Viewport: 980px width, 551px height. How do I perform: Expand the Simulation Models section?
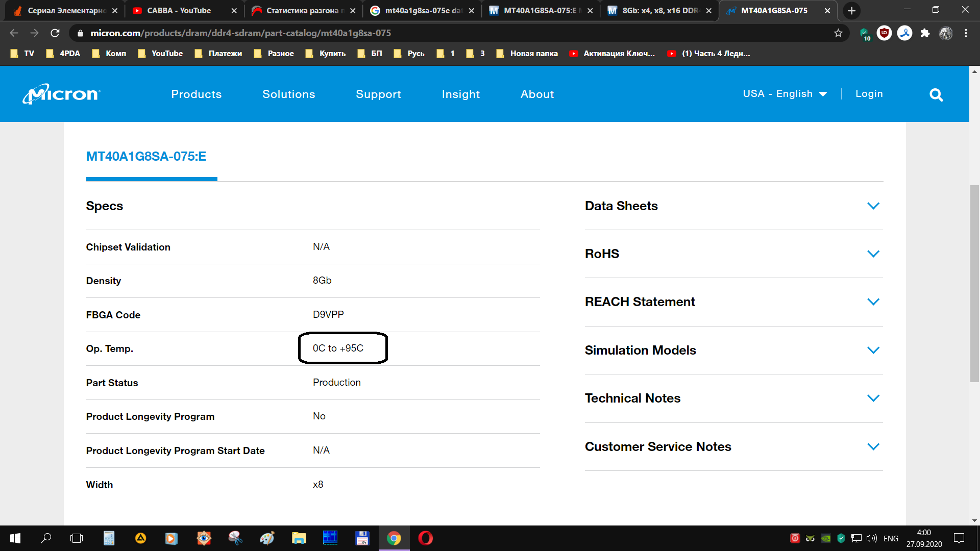click(x=873, y=350)
